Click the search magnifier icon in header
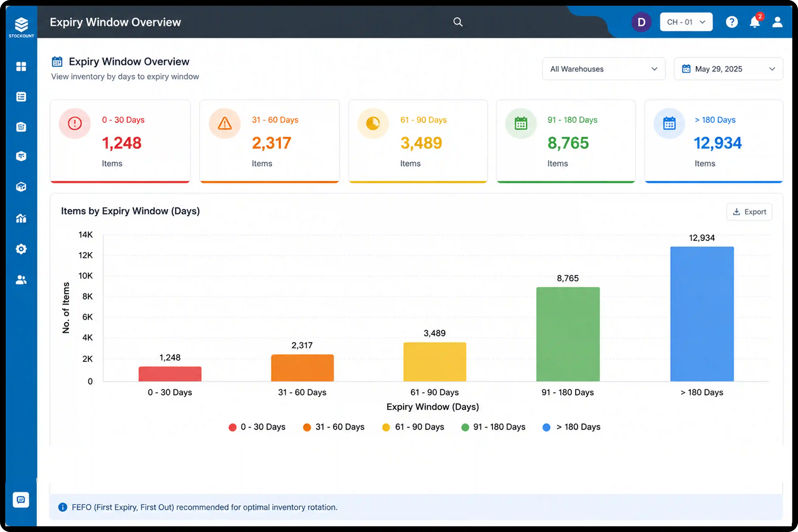The image size is (798, 532). [x=458, y=22]
